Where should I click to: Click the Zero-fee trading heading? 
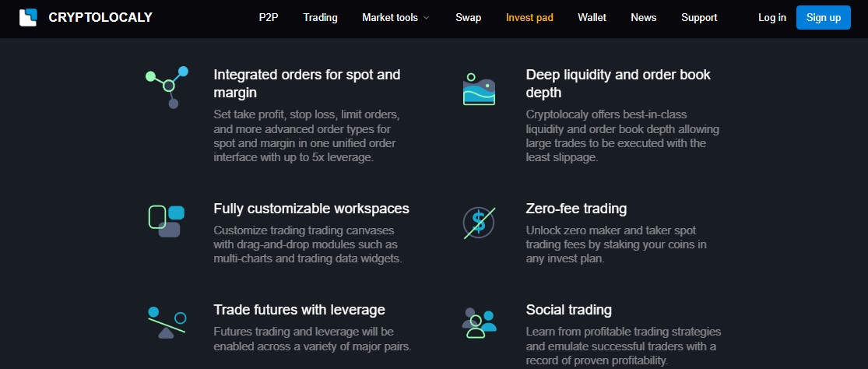(x=576, y=209)
